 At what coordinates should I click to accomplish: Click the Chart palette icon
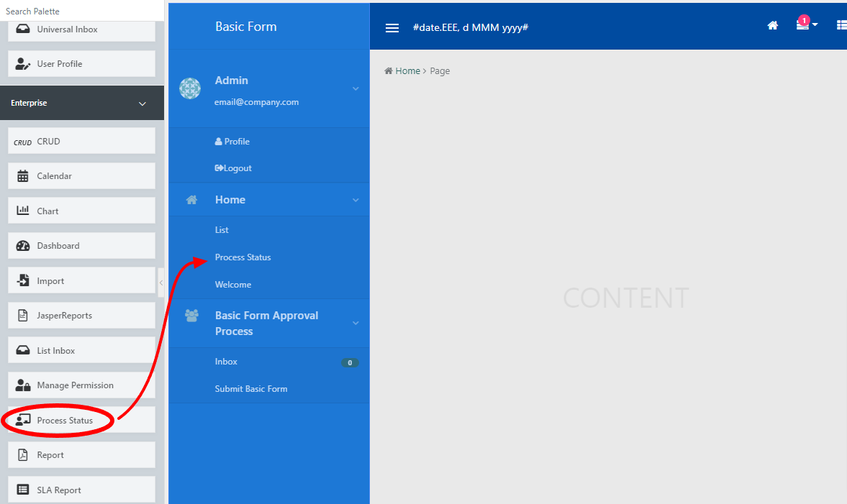click(x=23, y=211)
